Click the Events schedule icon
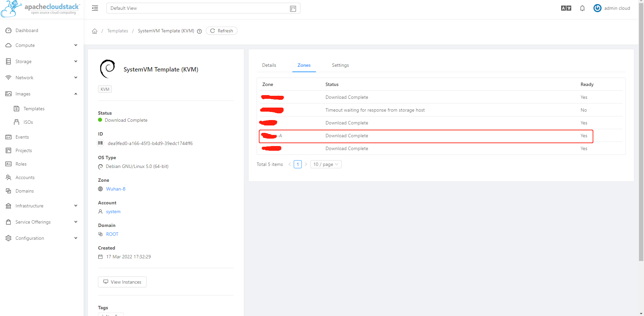Screen dimensions: 644x316 tap(8, 137)
